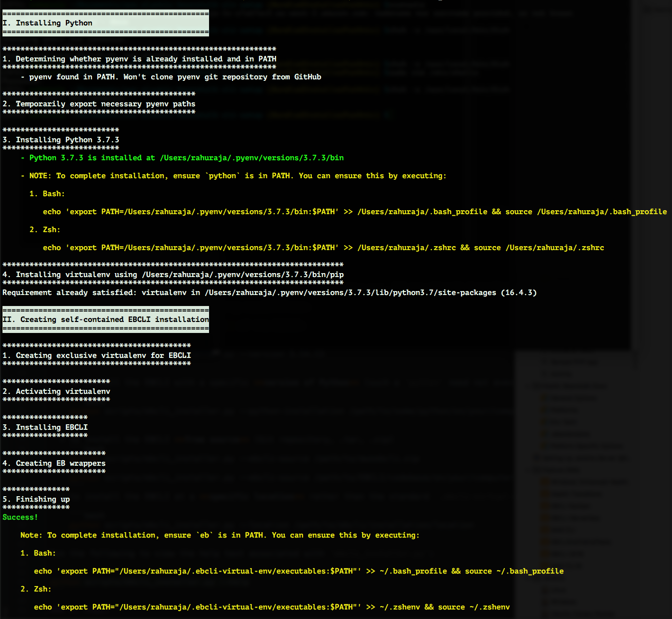Click the 'Requirement already satisfied: virtualenv' line
Screen dimensions: 672x619
pyautogui.click(x=269, y=293)
